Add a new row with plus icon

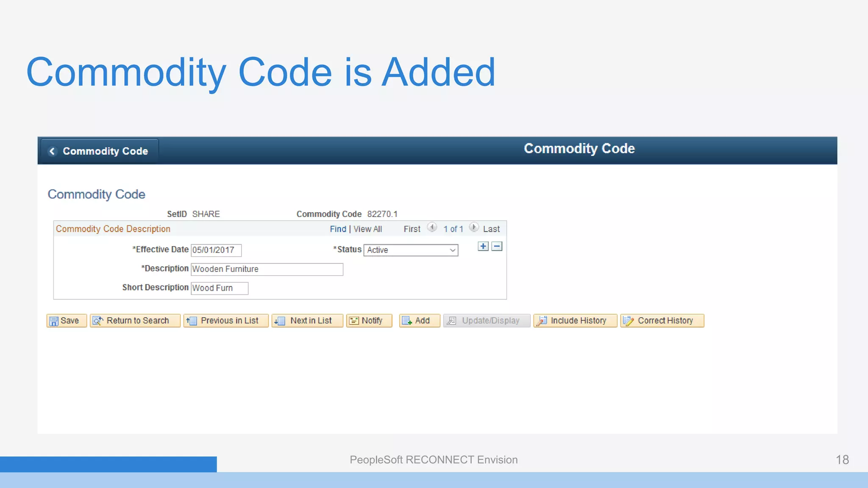[x=483, y=246]
